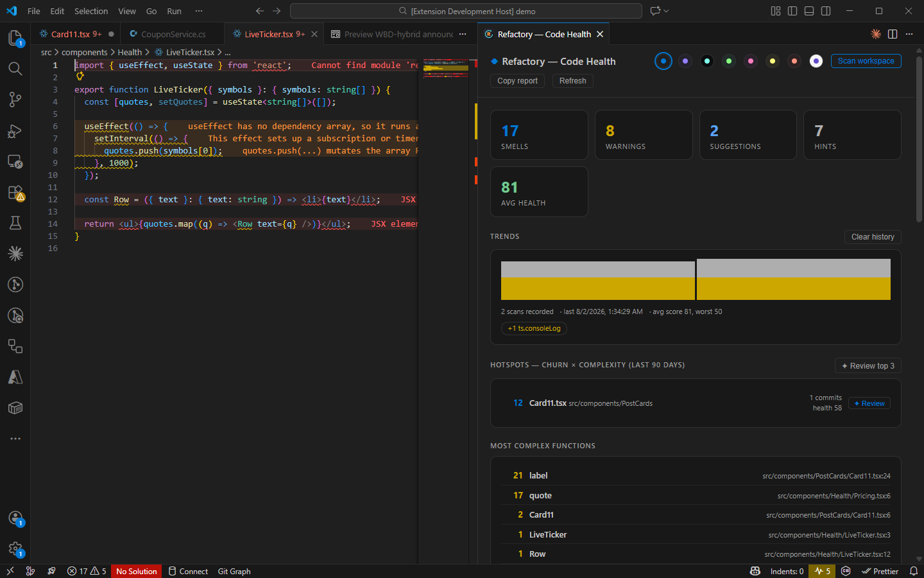Screen dimensions: 924x578
Task: Select the cyan dot on black theme option
Action: point(707,61)
